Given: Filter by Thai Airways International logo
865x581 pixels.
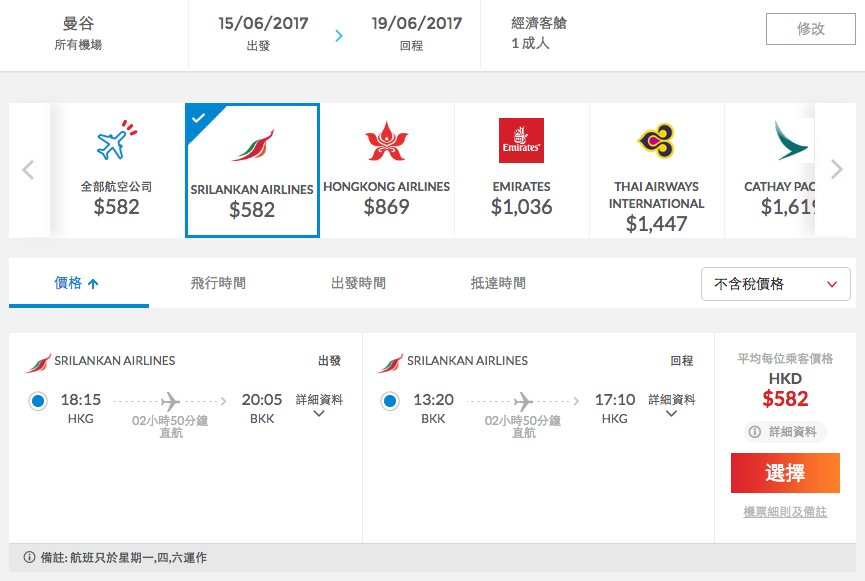Looking at the screenshot, I should tap(656, 140).
